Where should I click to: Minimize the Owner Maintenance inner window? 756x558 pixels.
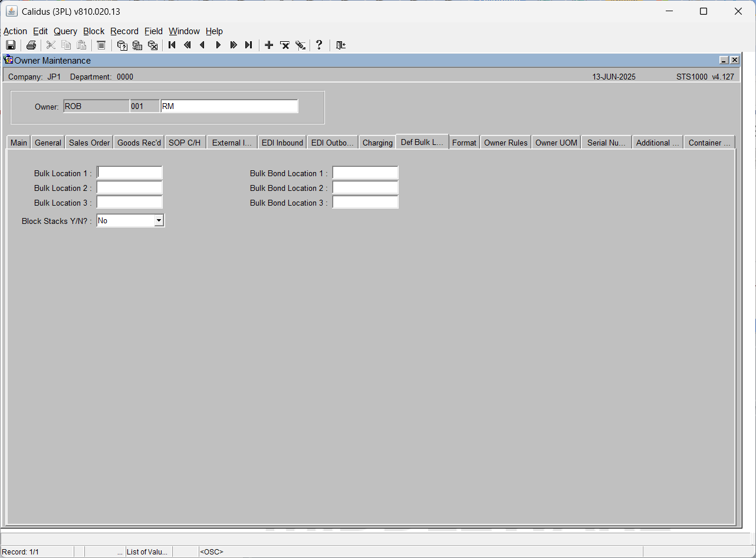click(x=724, y=60)
